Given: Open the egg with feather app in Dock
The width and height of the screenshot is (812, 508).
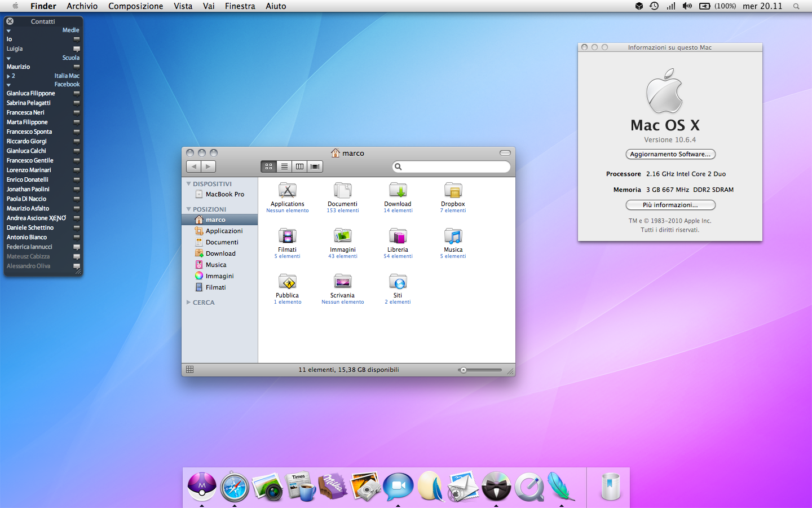Looking at the screenshot, I should [x=431, y=487].
